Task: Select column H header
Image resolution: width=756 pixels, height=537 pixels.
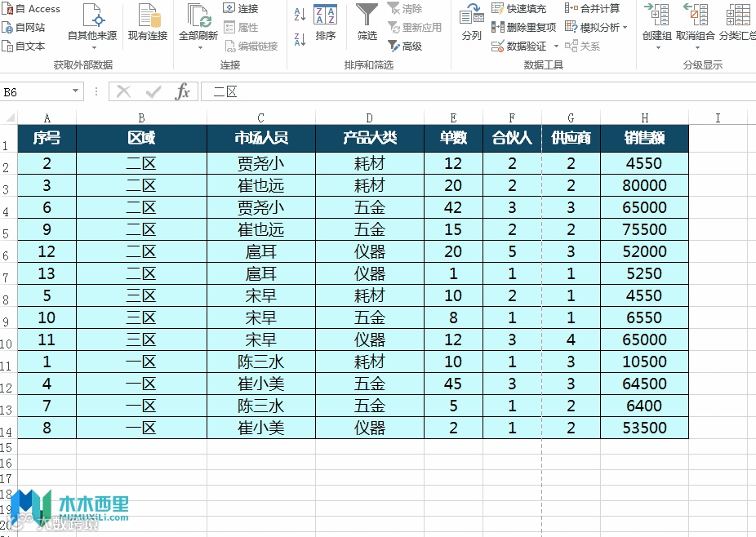Action: coord(645,118)
